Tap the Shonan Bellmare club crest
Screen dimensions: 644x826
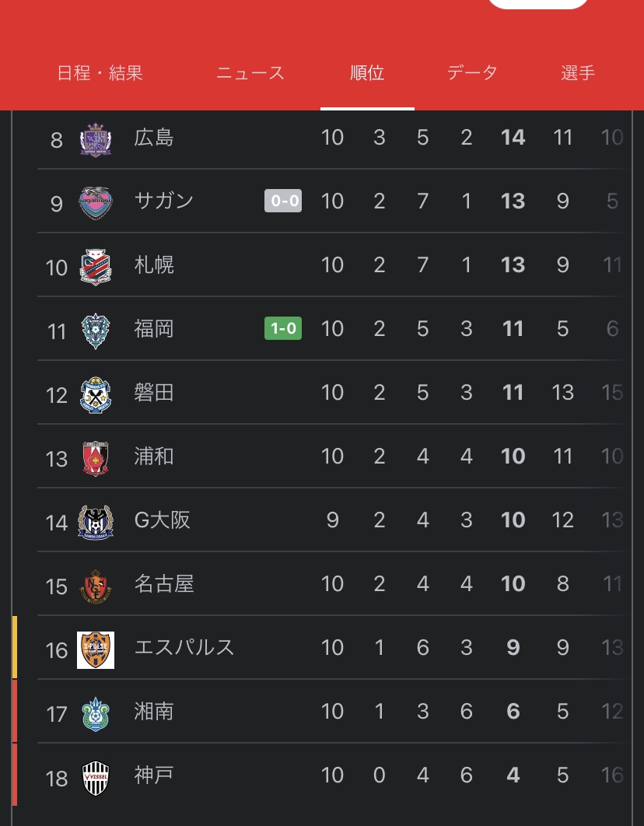[96, 713]
